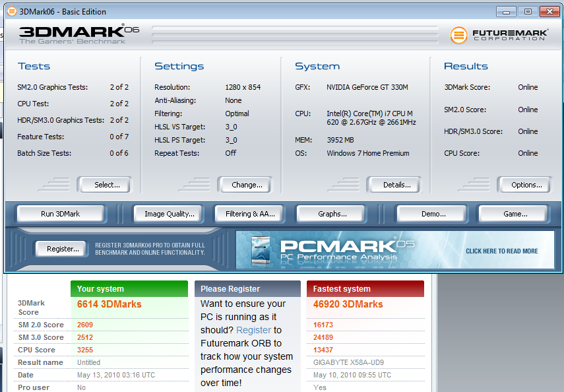The image size is (564, 392).
Task: Click fastest system value 16173
Action: coord(323,325)
